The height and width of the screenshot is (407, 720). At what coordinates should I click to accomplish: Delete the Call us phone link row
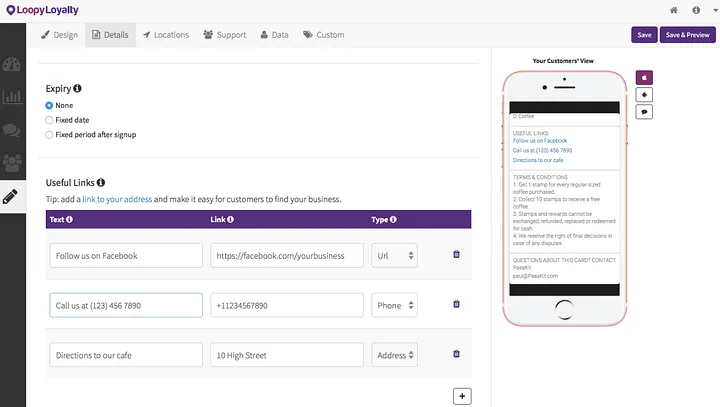click(456, 304)
